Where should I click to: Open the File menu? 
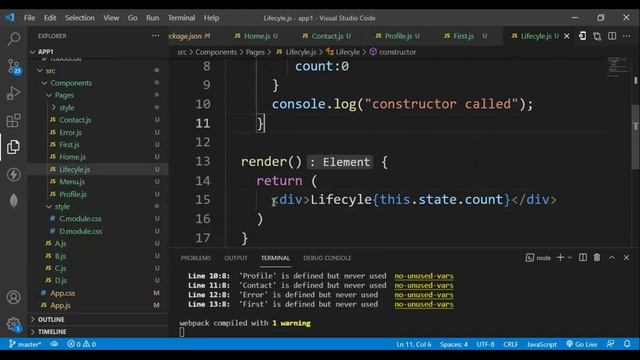click(x=29, y=18)
